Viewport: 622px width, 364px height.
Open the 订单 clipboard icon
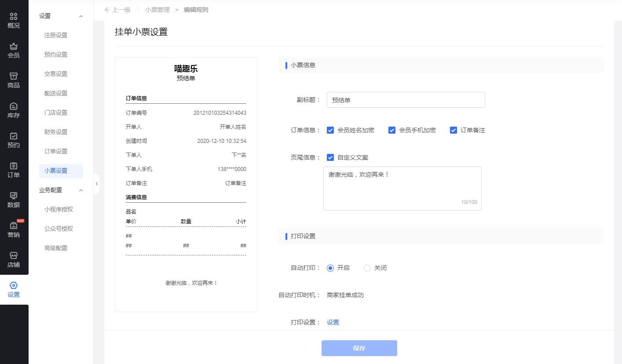click(x=14, y=166)
